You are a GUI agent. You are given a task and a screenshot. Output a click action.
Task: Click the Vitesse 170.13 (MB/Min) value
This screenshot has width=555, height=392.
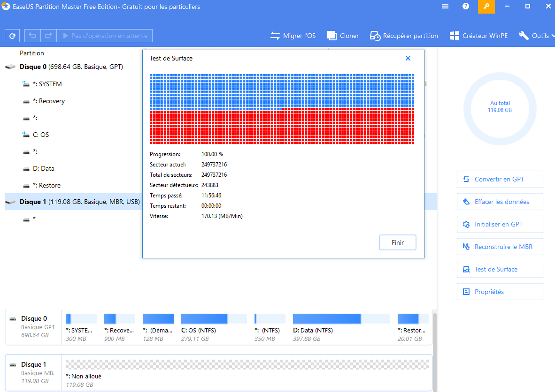pyautogui.click(x=222, y=216)
